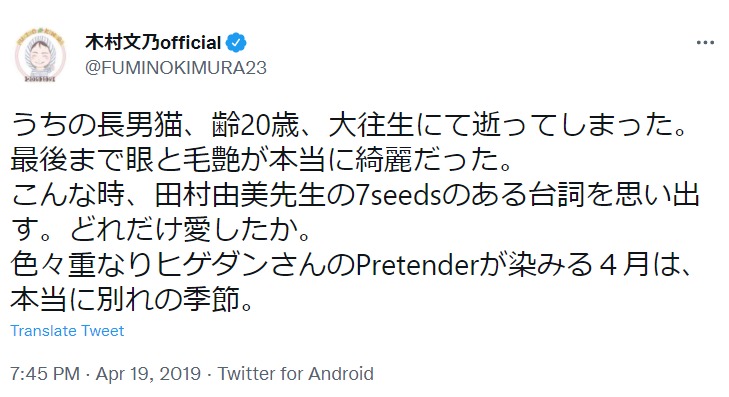Click the phrase どれだけ愛したか in the tweet
This screenshot has width=729, height=397.
tap(185, 230)
